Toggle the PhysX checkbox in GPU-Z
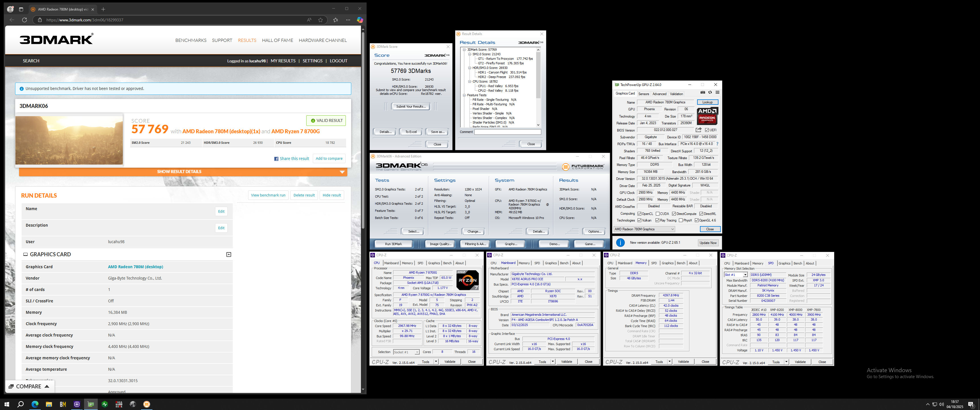Image resolution: width=980 pixels, height=410 pixels. point(681,221)
